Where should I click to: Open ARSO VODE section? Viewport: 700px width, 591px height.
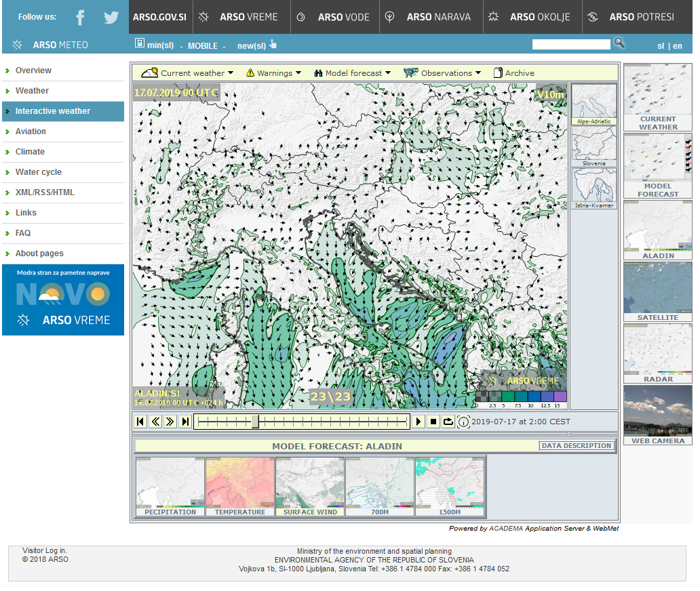(335, 17)
